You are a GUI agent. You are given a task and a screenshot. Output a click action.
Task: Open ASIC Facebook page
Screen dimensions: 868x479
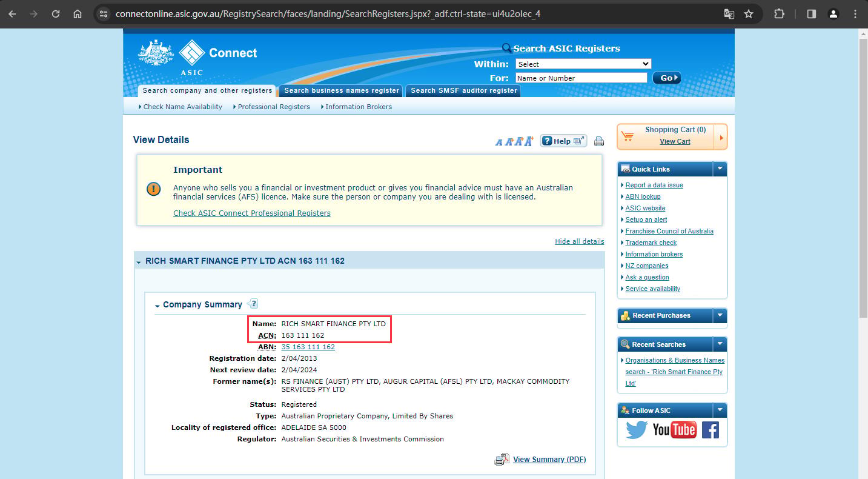click(x=711, y=430)
